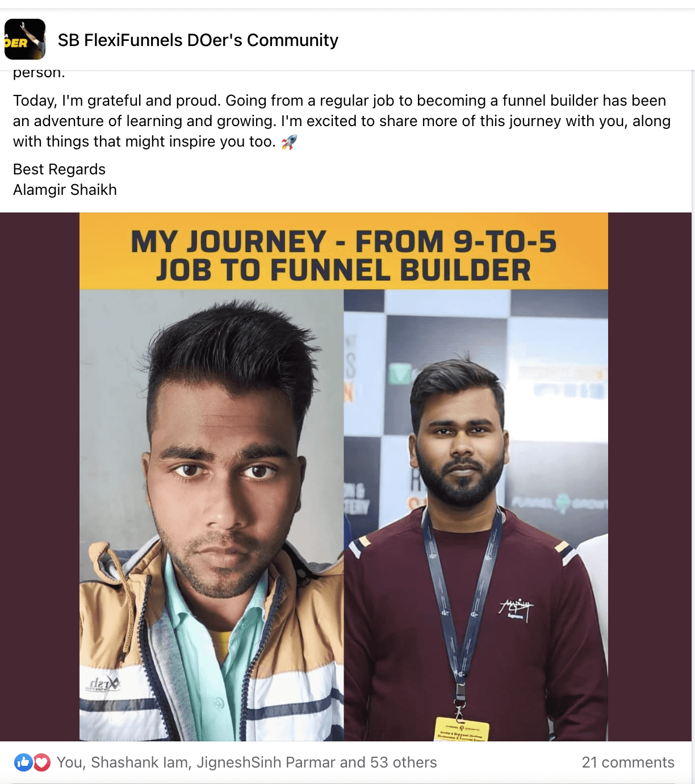Click the "Best Regards" line

pos(59,169)
